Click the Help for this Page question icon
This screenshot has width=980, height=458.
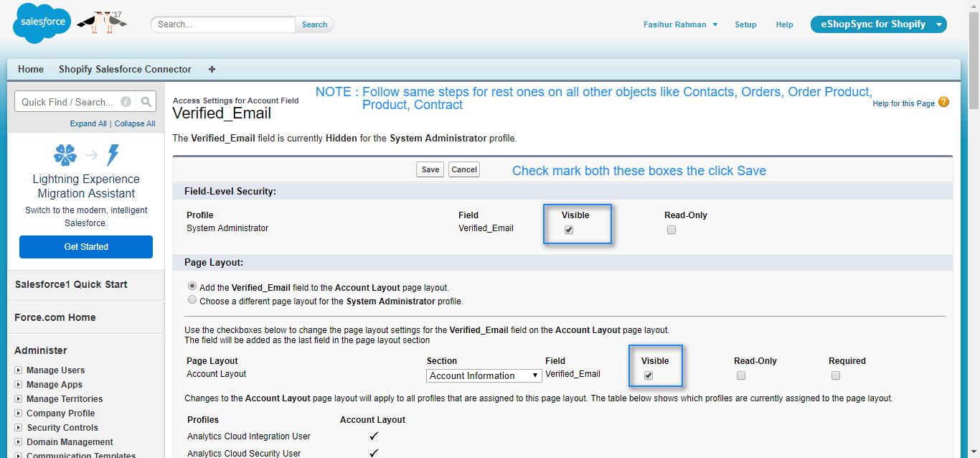click(943, 102)
